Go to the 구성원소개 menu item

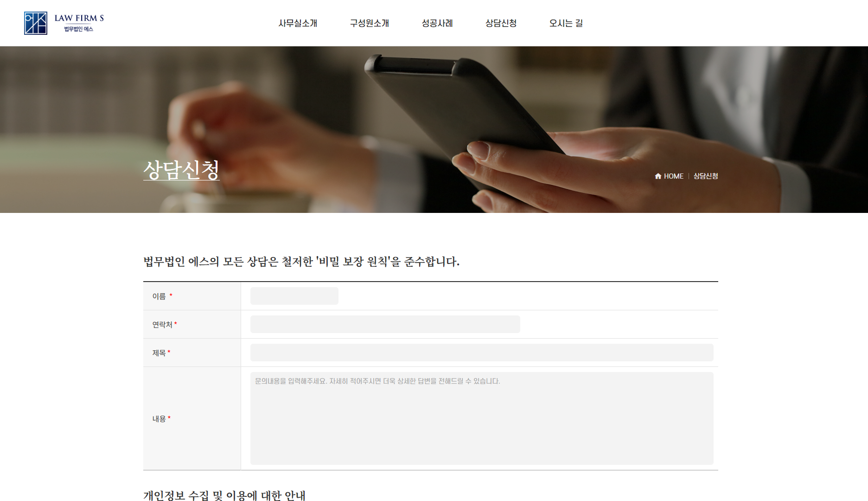pos(369,23)
